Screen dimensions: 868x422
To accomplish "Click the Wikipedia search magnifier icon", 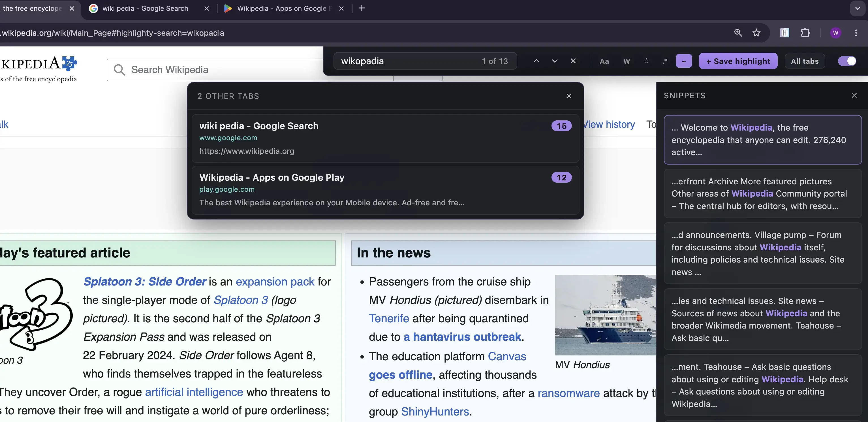I will coord(119,70).
